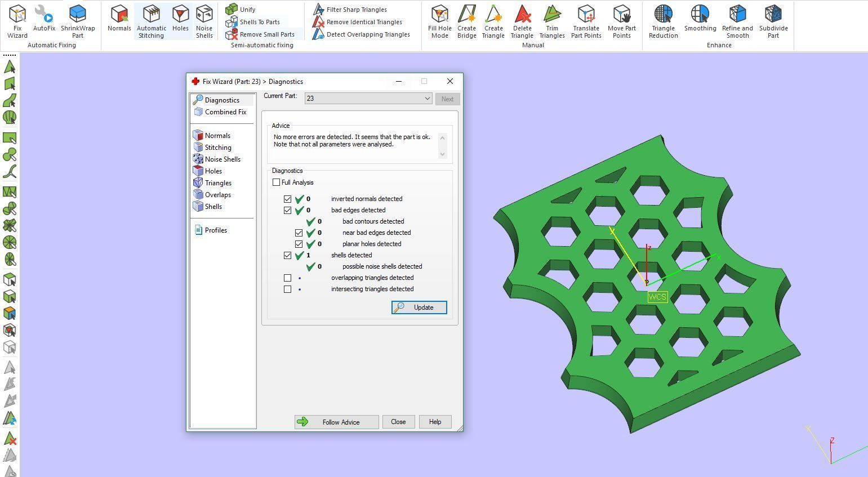Screen dimensions: 868x477
Task: Click the Normals ribbon icon
Action: (119, 18)
